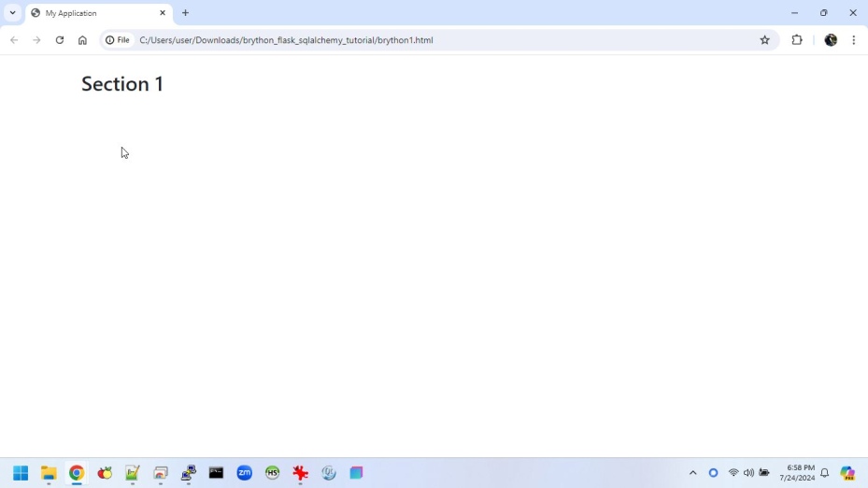The image size is (868, 488).
Task: Click the address bar URL
Action: (286, 40)
